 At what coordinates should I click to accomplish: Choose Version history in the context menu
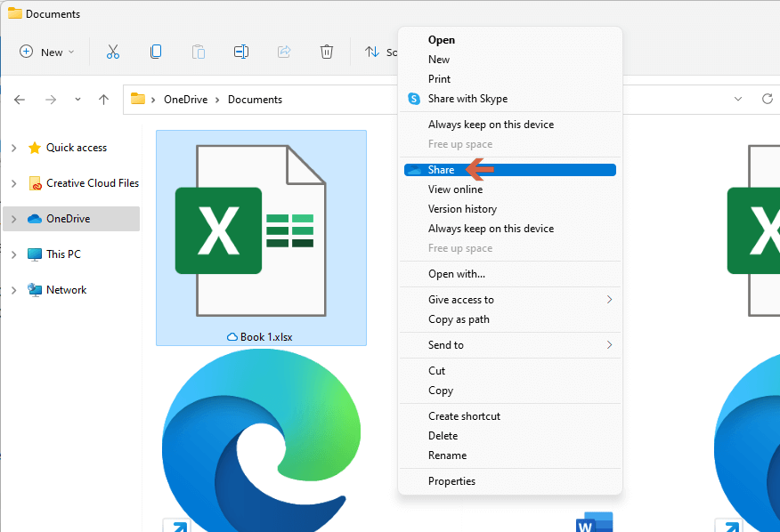point(510,209)
